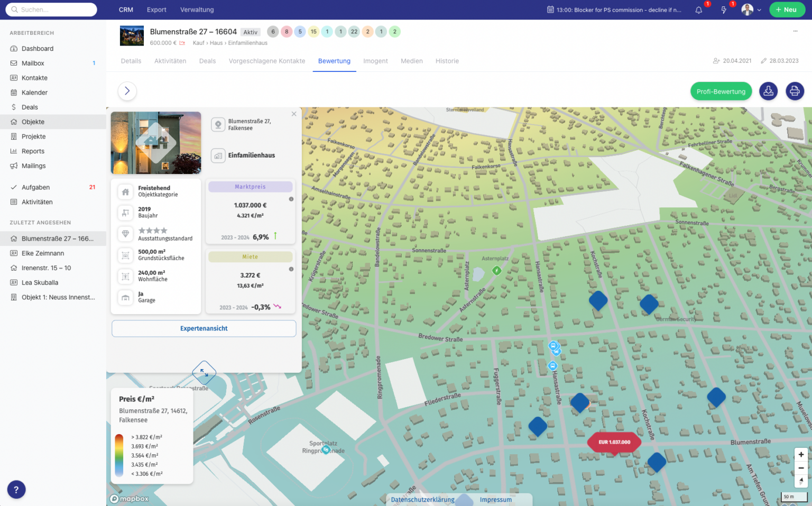This screenshot has height=506, width=812.
Task: Open the Verwaltung menu
Action: coord(197,10)
